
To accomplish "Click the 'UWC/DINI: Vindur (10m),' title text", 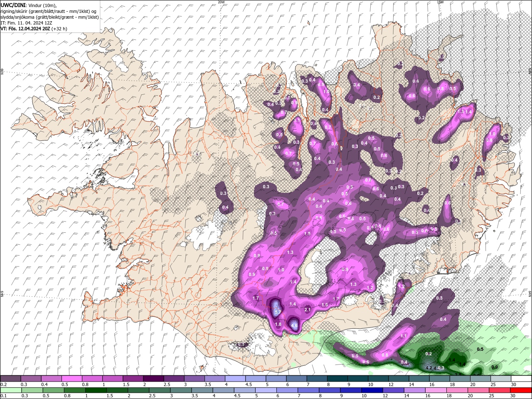I will [29, 5].
